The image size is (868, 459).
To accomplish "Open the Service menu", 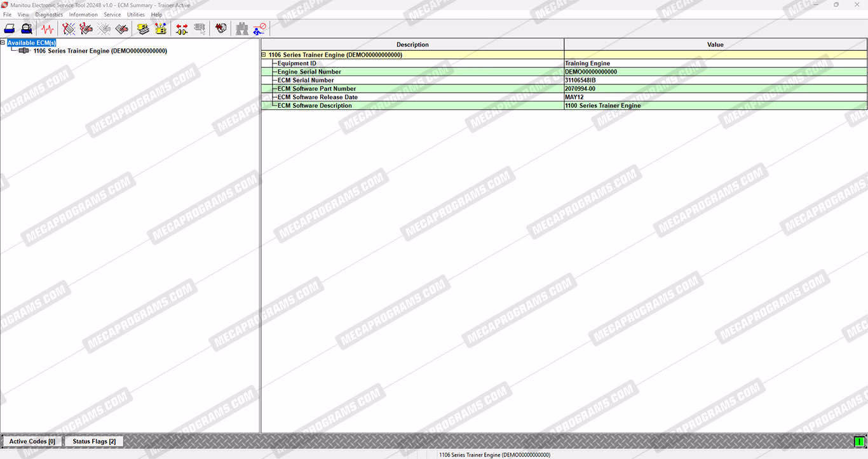I will pos(112,15).
